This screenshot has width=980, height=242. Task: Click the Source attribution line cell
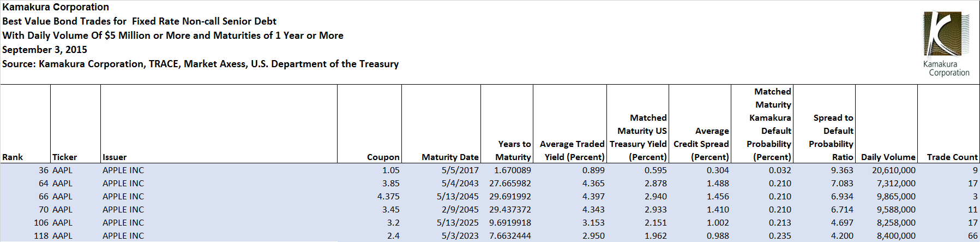click(x=200, y=64)
